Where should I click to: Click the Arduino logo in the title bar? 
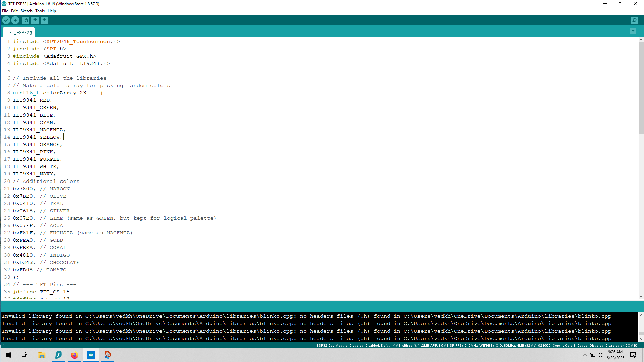point(4,4)
